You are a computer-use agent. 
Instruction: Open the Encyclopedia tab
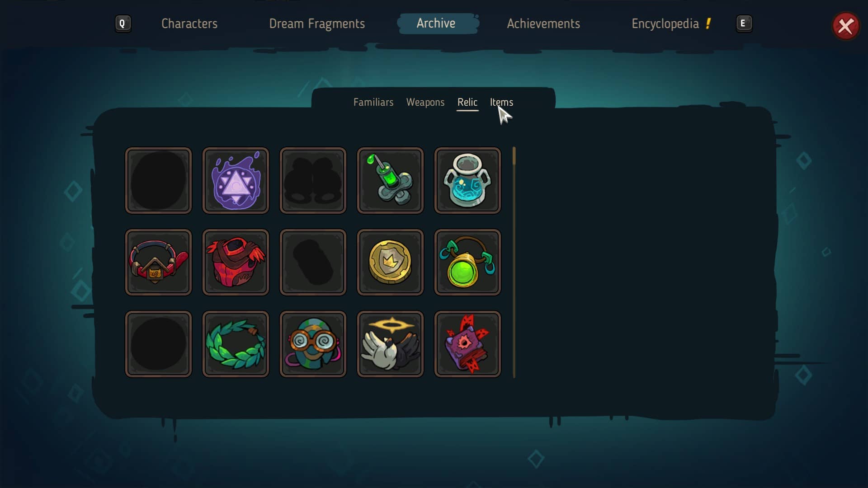pyautogui.click(x=665, y=23)
